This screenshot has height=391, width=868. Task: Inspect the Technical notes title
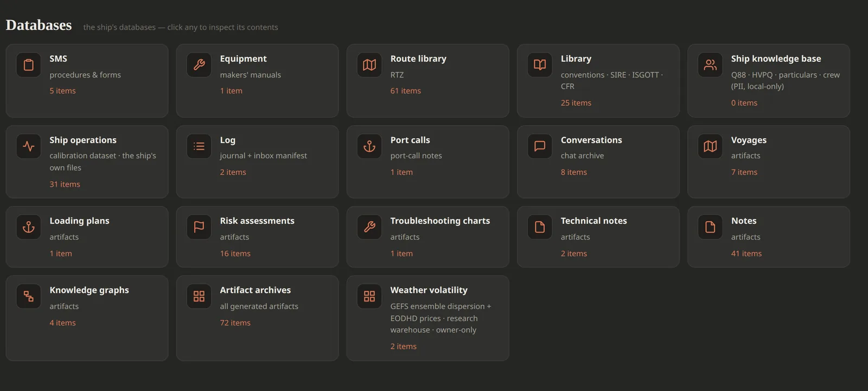[x=593, y=221]
